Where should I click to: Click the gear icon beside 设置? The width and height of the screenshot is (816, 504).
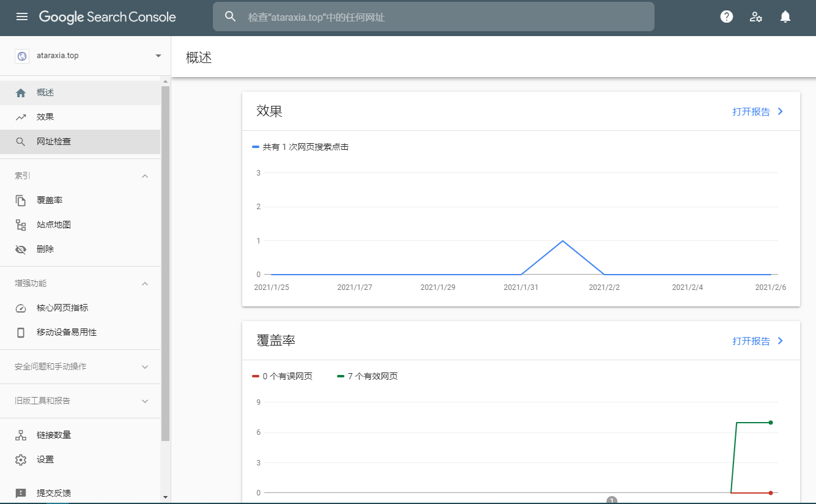[x=21, y=460]
